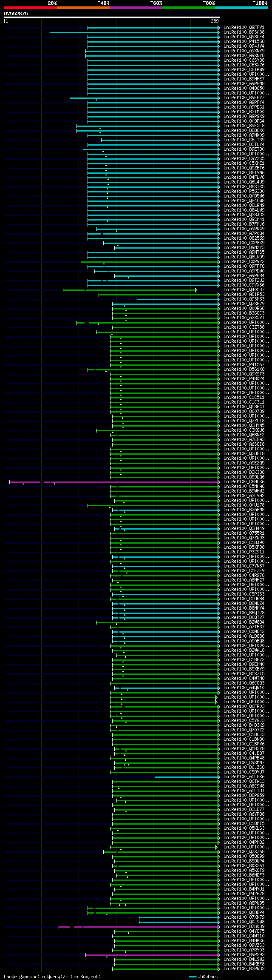This screenshot has width=272, height=980.
Task: Open UniRef100_C9VXS5 hit label
Action: [244, 159]
